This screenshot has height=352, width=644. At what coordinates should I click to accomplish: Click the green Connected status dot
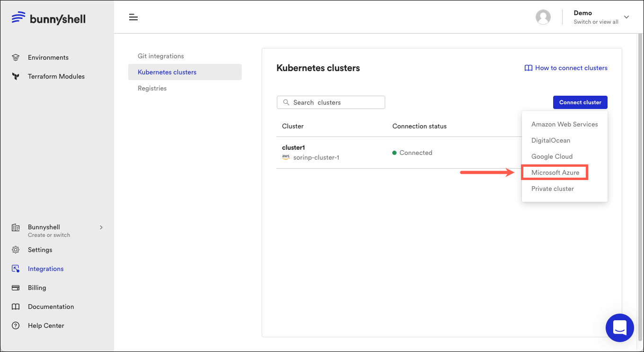(x=394, y=153)
